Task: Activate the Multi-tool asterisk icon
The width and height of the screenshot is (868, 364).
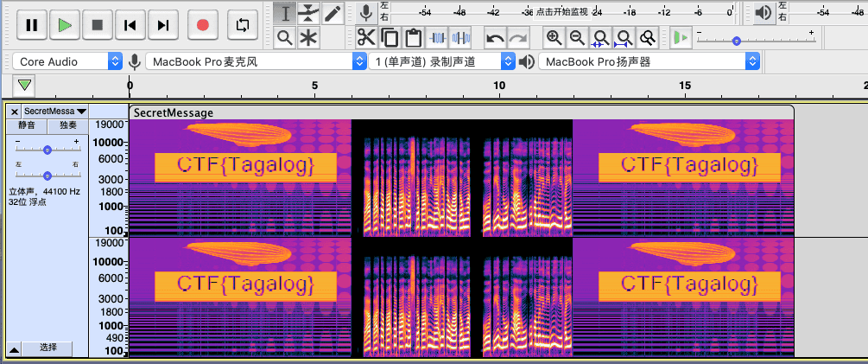Action: 308,38
